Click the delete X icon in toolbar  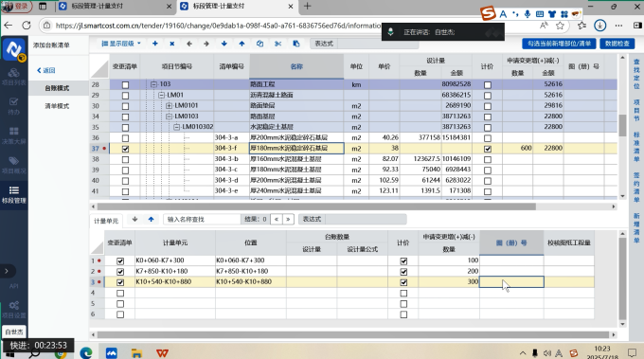click(172, 44)
